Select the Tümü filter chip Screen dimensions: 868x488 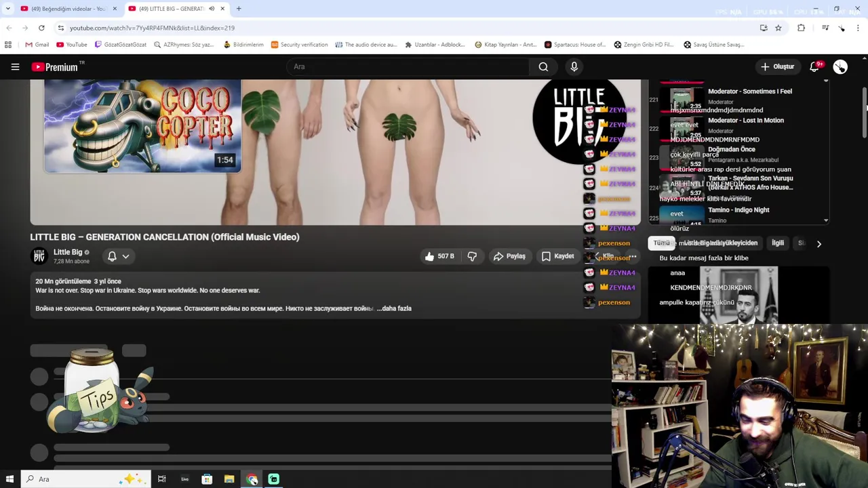click(x=661, y=243)
